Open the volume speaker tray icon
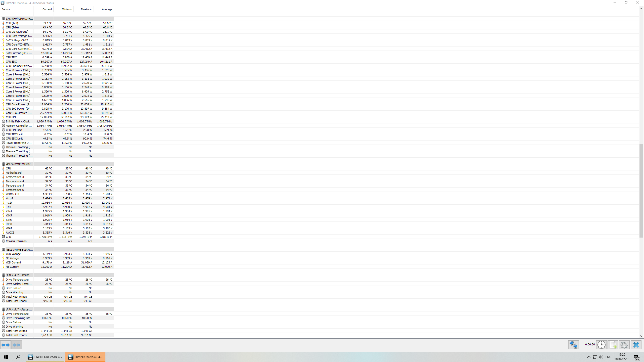This screenshot has width=644, height=362. pyautogui.click(x=601, y=357)
